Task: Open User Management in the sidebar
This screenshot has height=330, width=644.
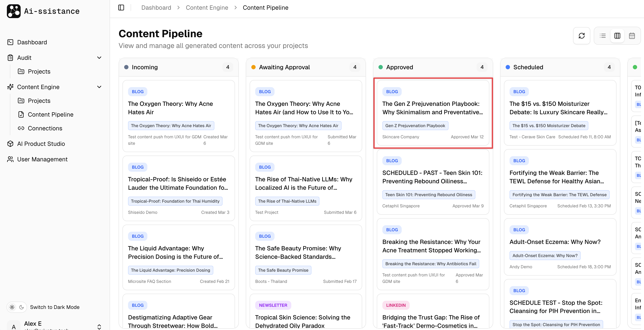Action: point(42,159)
